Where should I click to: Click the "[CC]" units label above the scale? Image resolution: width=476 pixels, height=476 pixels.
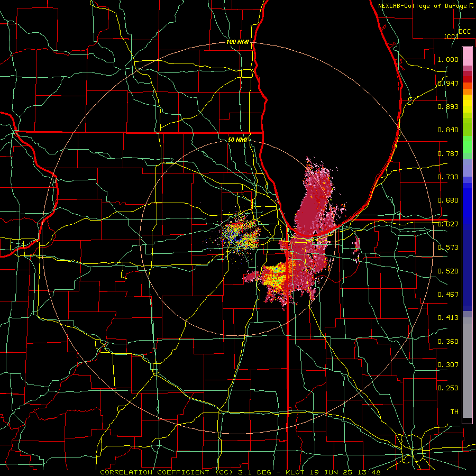[x=452, y=36]
